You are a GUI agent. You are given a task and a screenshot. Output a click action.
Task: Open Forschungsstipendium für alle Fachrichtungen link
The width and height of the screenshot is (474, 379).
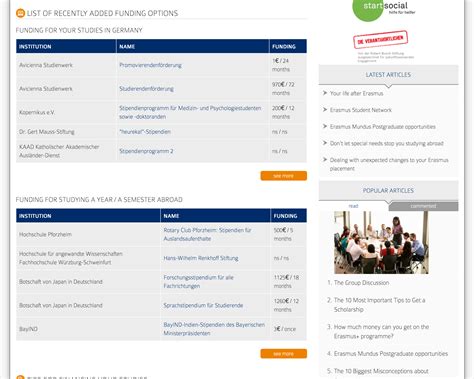(x=198, y=282)
